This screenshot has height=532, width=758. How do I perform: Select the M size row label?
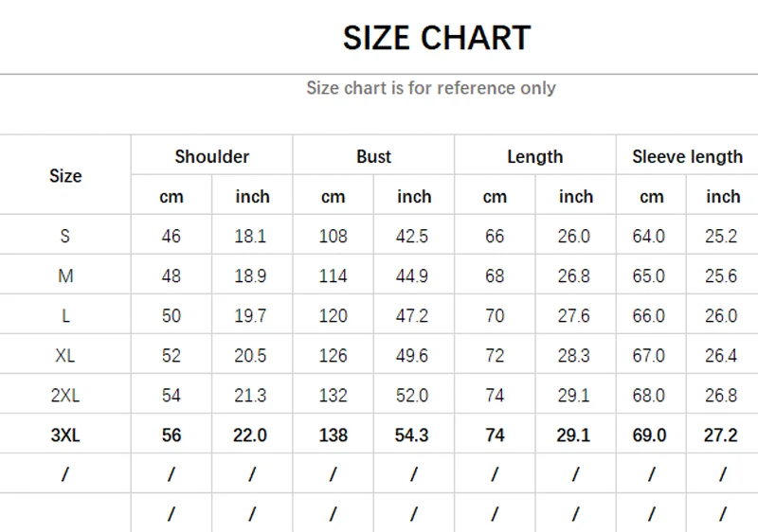point(65,275)
